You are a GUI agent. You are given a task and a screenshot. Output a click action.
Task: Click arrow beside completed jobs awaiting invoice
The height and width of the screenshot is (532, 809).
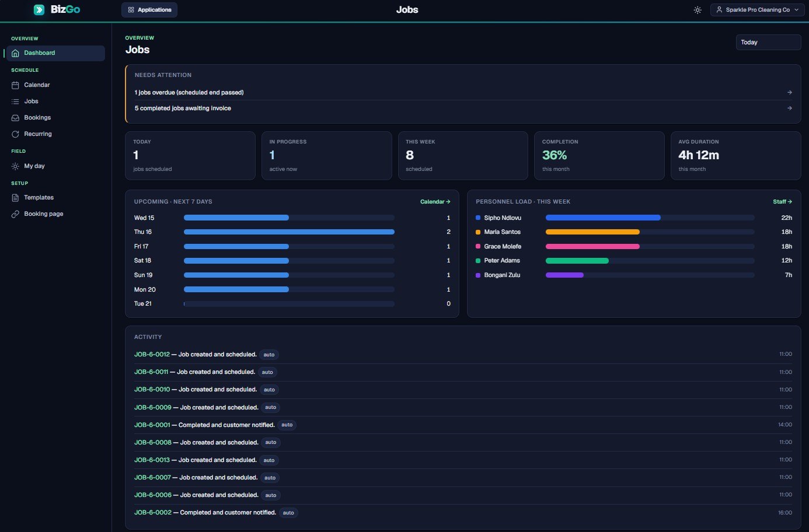click(x=790, y=108)
